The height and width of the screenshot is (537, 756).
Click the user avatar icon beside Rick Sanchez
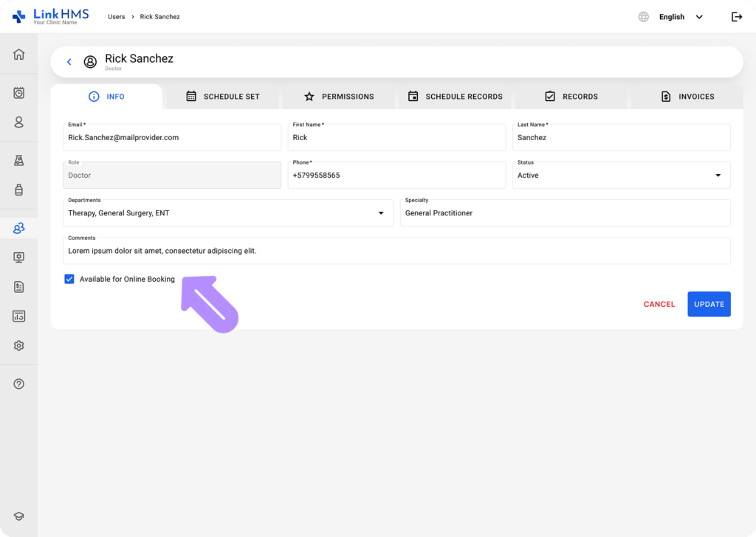pos(90,62)
